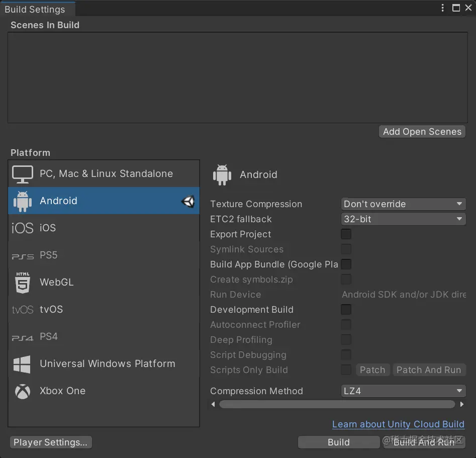Viewport: 476px width, 458px height.
Task: Open the Run Device selector
Action: click(404, 295)
